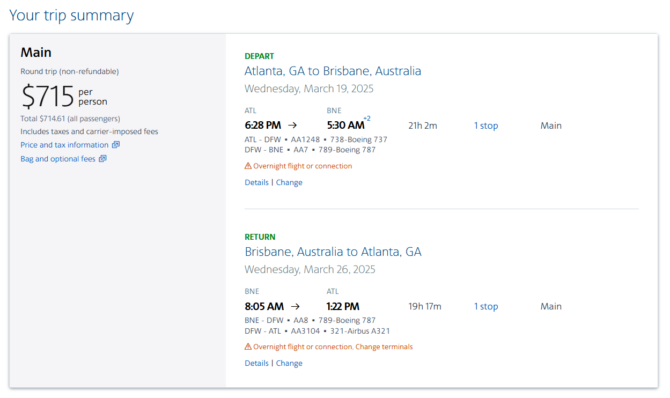Click the arrow between 6:28 PM and 5:30 AM
Screen dimensions: 670x398
292,125
